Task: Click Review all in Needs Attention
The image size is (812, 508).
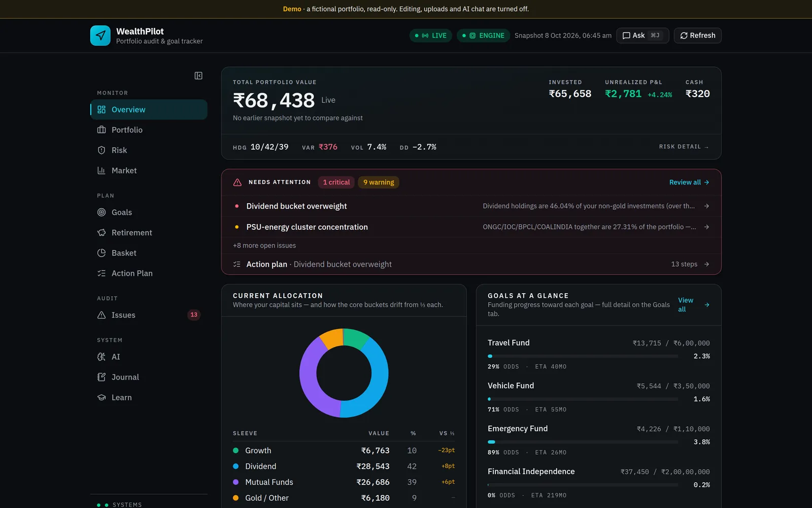Action: (689, 182)
